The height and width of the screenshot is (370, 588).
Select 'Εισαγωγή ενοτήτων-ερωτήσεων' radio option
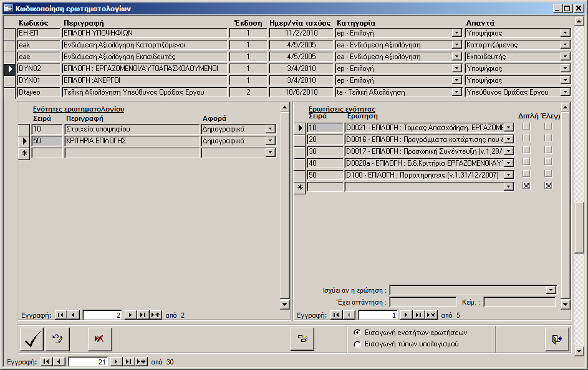(x=357, y=333)
